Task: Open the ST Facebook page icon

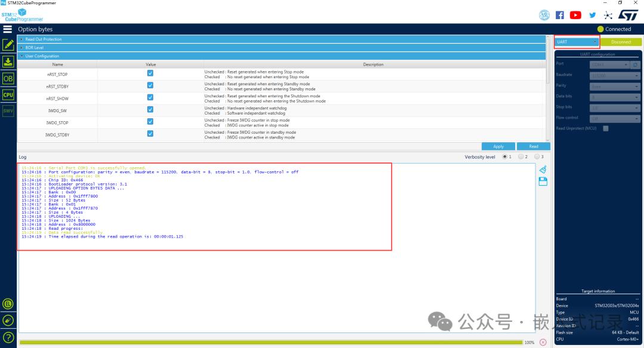Action: (560, 15)
